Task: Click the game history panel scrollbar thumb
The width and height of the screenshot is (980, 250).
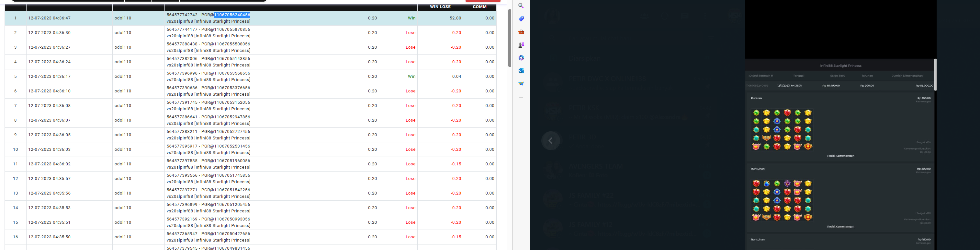Action: (935, 74)
